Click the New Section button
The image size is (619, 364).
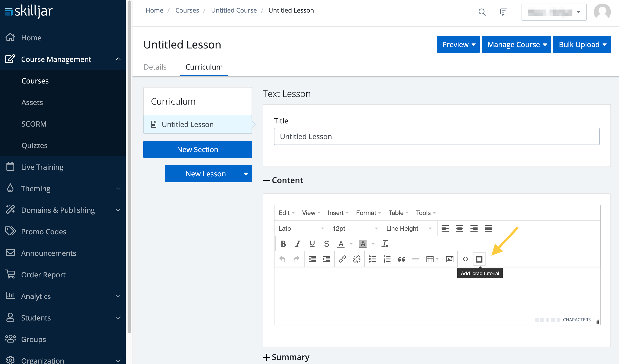[x=197, y=149]
